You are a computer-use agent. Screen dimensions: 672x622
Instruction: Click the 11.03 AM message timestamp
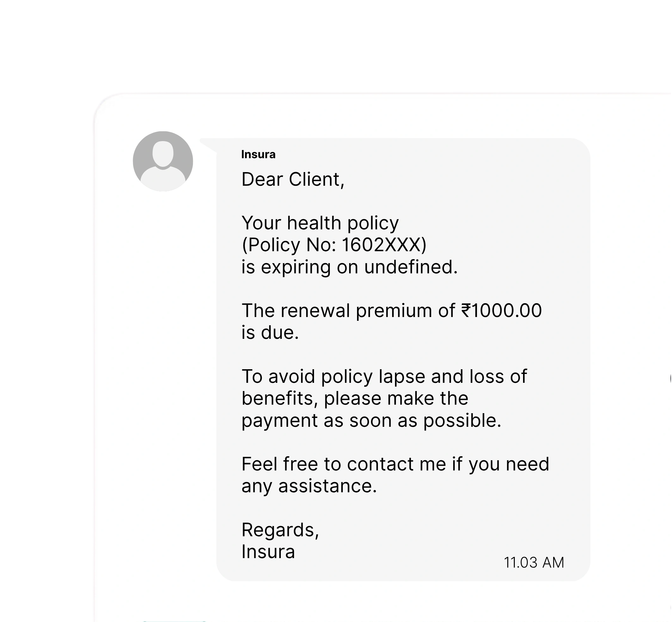[534, 563]
